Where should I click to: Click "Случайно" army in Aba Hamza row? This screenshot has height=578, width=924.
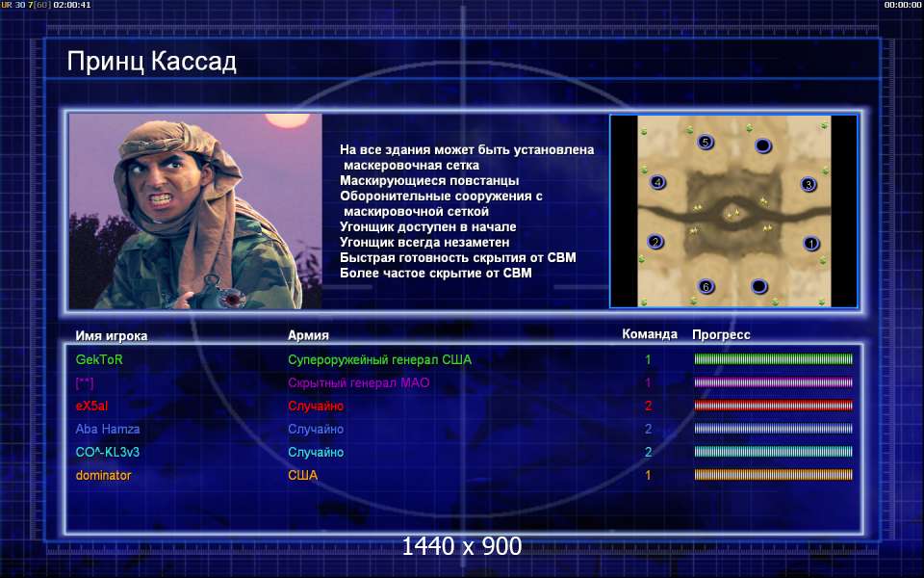coord(316,429)
